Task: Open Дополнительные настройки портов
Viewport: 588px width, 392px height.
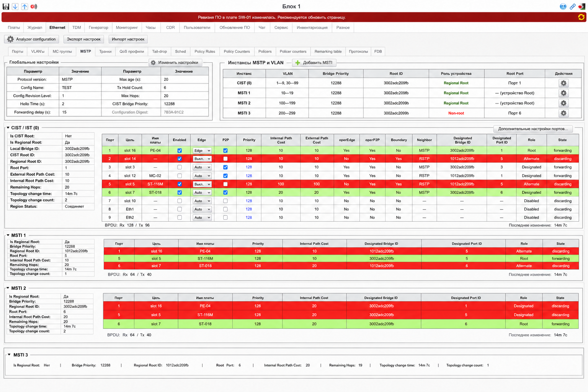Action: click(533, 129)
